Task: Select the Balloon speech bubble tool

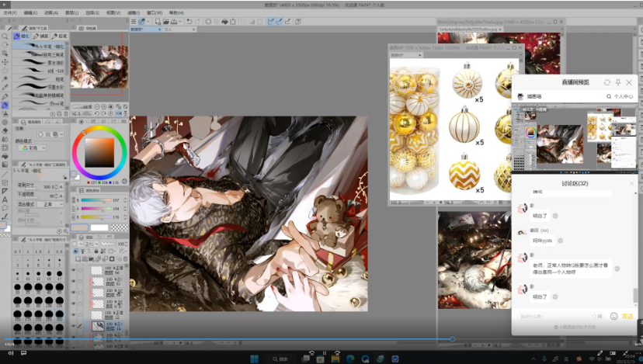Action: (x=5, y=208)
